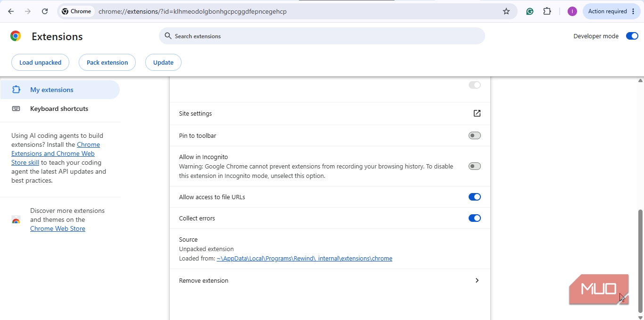The image size is (644, 320).
Task: Turn off Collect errors
Action: [x=475, y=218]
